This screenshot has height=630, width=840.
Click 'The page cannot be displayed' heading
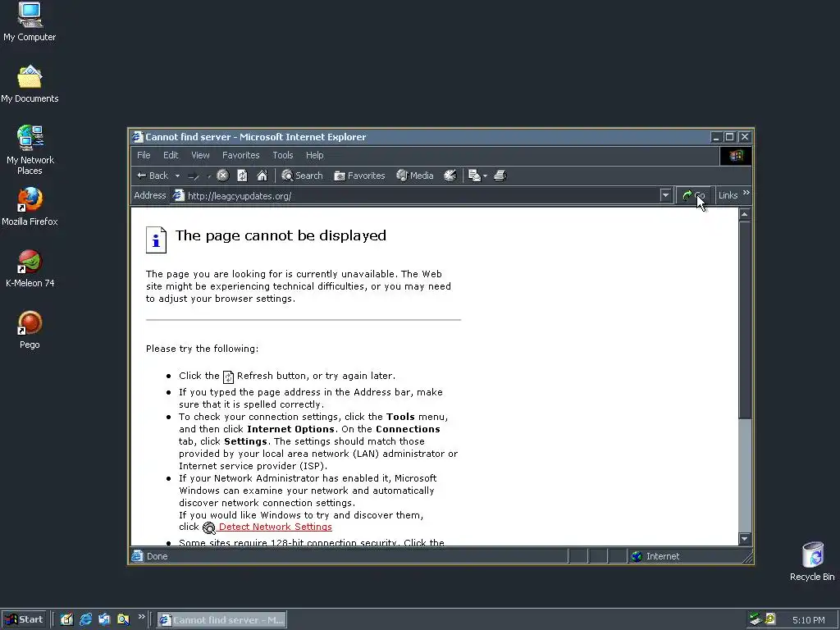pos(281,235)
